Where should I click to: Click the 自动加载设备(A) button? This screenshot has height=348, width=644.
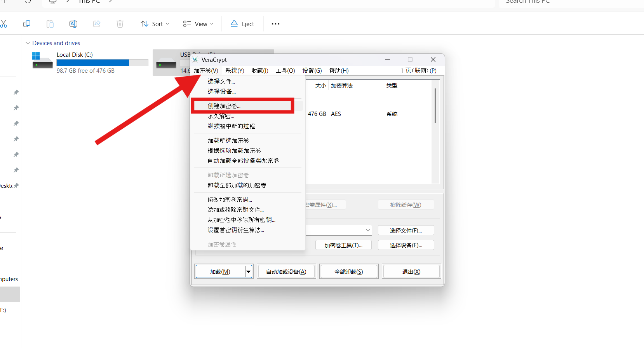coord(286,272)
